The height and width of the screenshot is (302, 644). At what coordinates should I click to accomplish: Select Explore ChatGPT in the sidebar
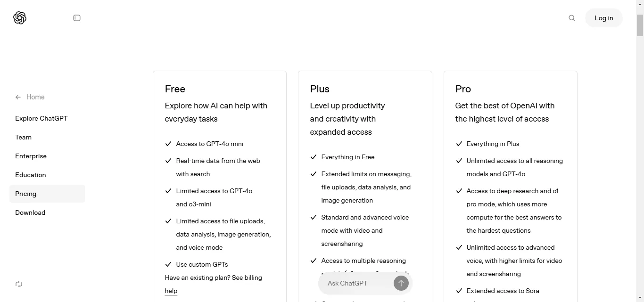[x=41, y=118]
